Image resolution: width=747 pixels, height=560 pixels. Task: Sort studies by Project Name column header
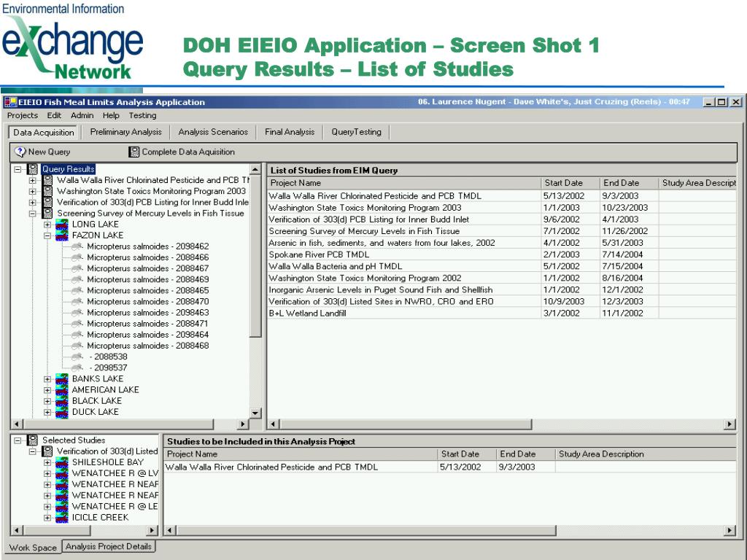pos(404,183)
